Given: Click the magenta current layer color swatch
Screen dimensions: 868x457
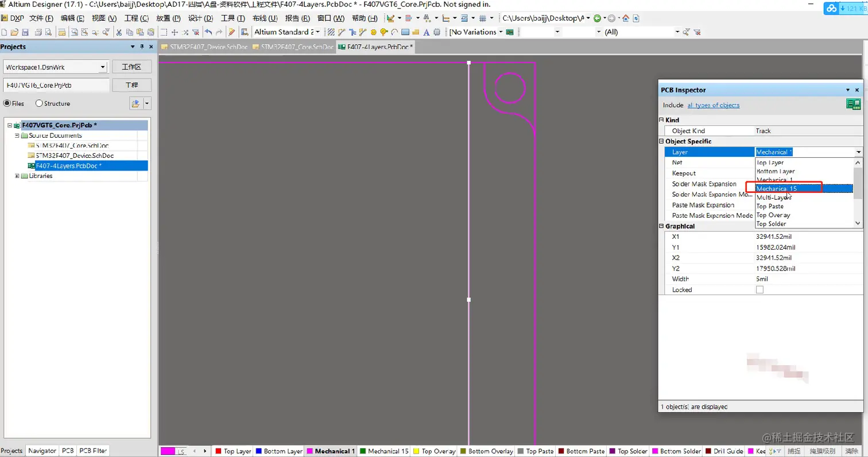Looking at the screenshot, I should (168, 451).
